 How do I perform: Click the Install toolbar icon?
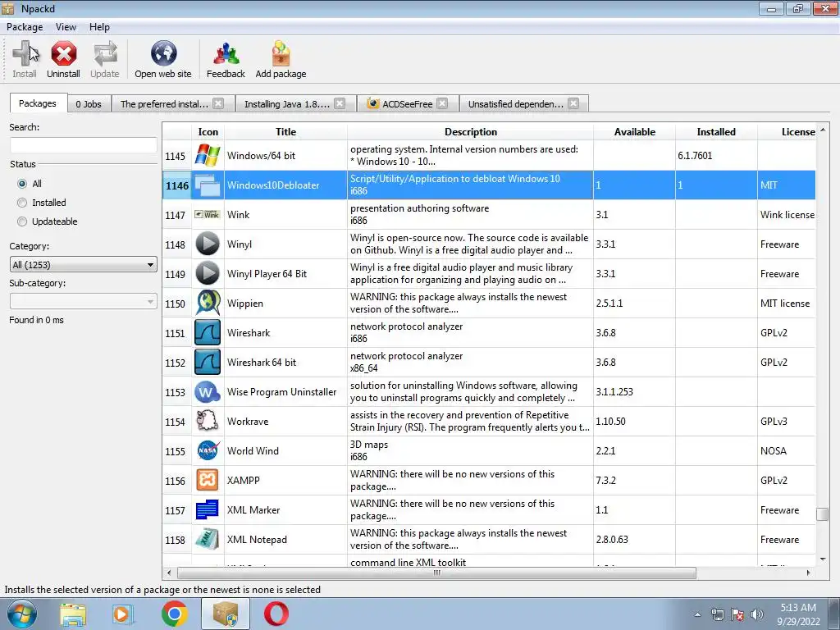(x=24, y=53)
